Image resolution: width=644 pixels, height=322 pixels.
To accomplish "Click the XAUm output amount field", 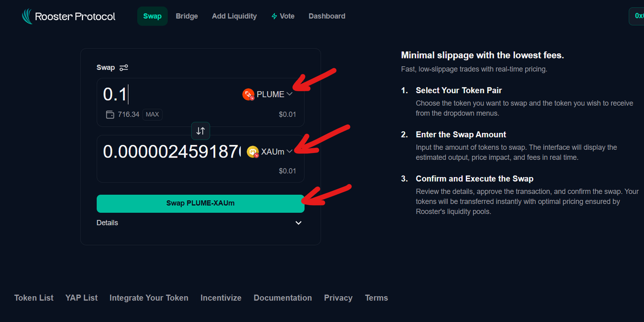I will click(172, 151).
